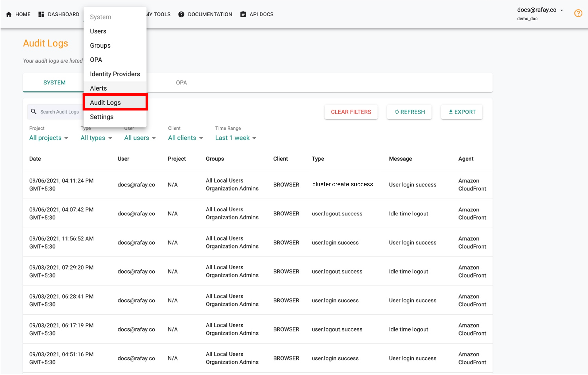Click the 09/06/2021, 11:56:52 AM date cell
This screenshot has width=588, height=375.
tap(61, 242)
